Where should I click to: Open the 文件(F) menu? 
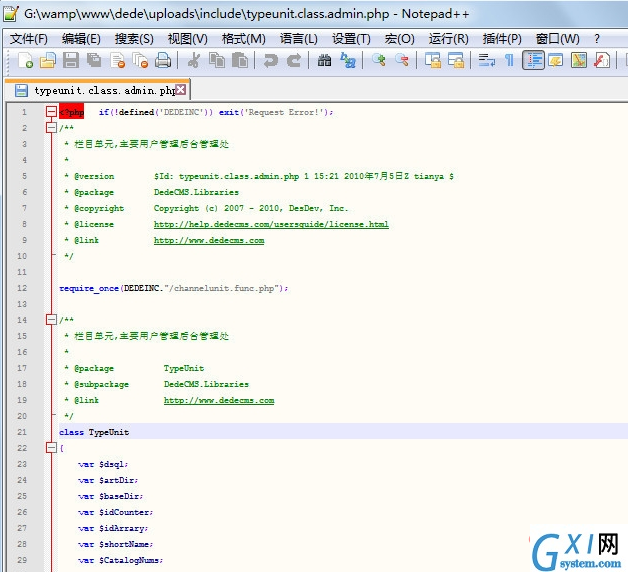[x=28, y=39]
